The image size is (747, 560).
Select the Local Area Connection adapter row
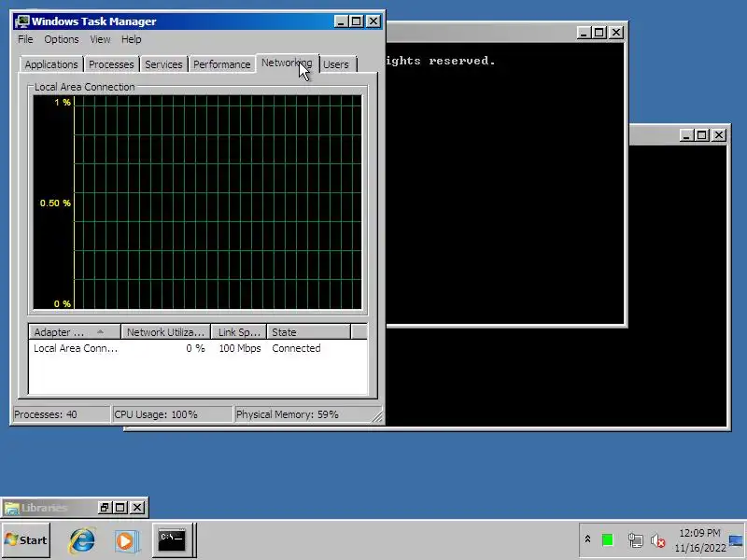coord(197,348)
